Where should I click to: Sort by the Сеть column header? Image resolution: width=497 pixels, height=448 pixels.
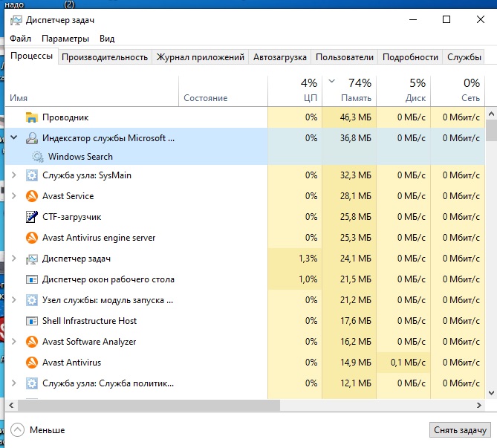click(x=458, y=91)
